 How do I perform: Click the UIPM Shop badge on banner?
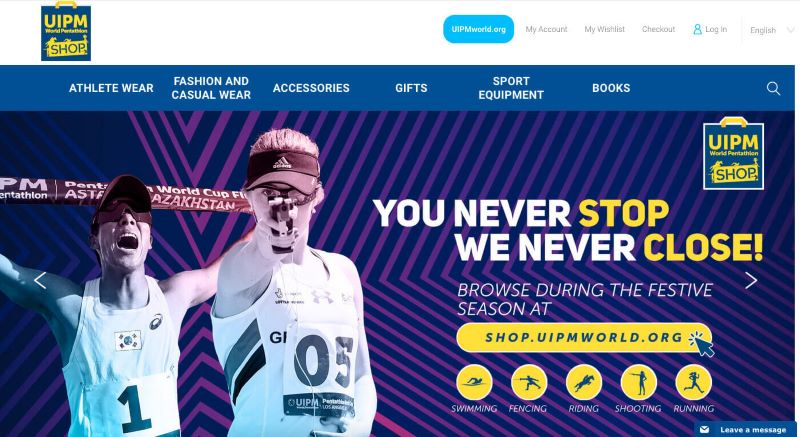pyautogui.click(x=733, y=153)
